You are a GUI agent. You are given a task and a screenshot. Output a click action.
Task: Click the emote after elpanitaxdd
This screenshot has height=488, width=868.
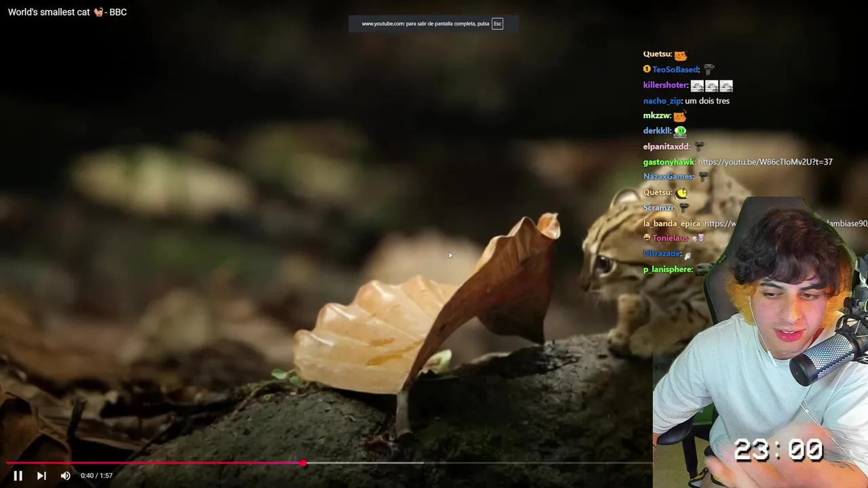(x=699, y=146)
